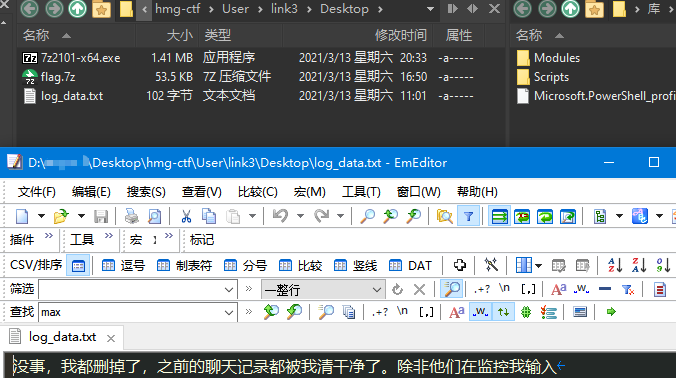Click the remove filter funnel icon
Screen dimensions: 676x378
pyautogui.click(x=628, y=289)
